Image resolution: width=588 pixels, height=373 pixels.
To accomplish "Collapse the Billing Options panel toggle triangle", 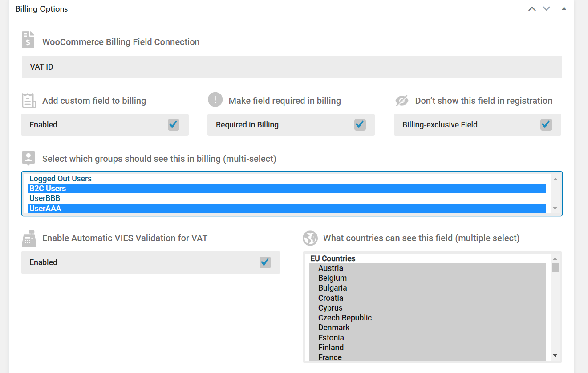I will point(564,8).
